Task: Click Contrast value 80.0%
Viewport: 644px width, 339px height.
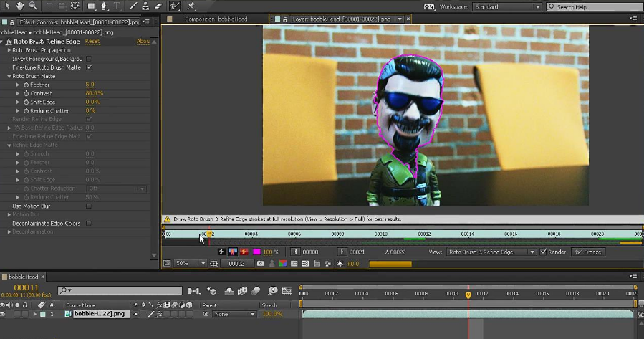Action: coord(95,93)
